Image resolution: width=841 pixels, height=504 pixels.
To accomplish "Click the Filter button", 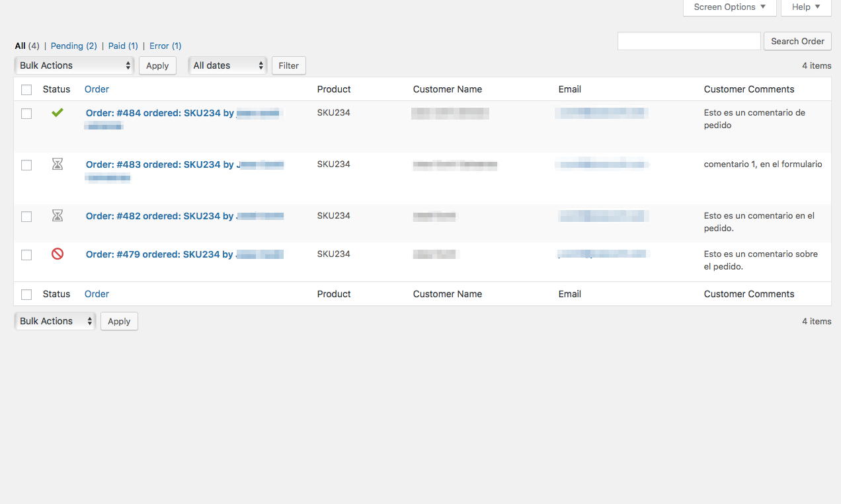I will click(x=289, y=65).
